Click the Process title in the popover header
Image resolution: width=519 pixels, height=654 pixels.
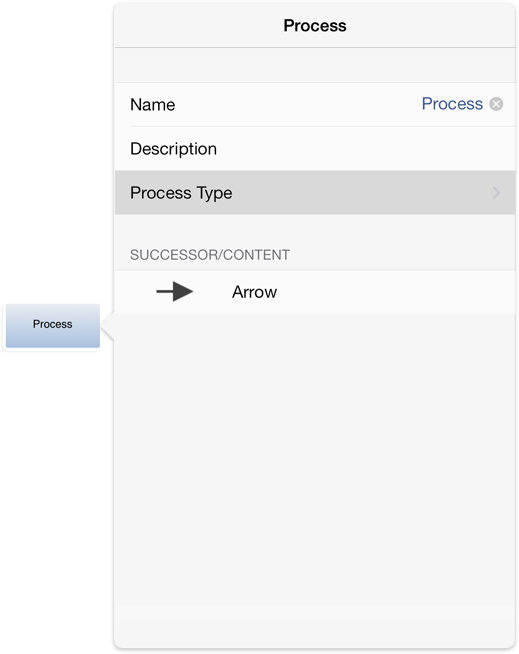point(315,25)
